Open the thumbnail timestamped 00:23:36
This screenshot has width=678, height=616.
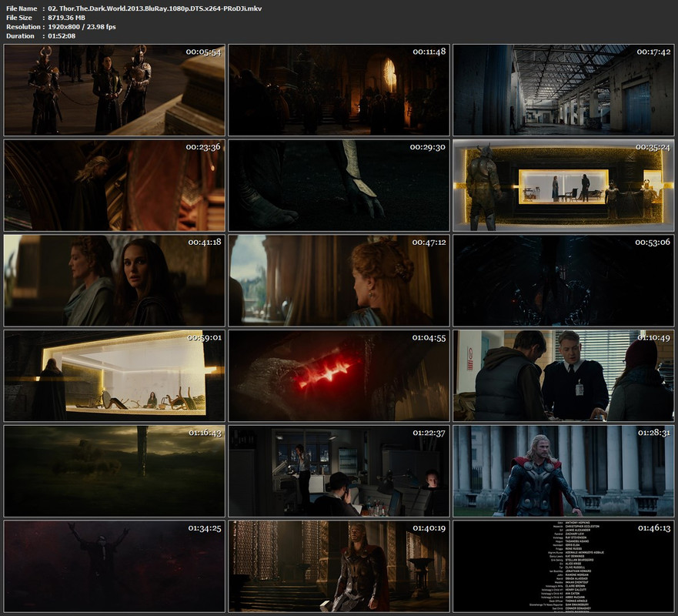114,185
